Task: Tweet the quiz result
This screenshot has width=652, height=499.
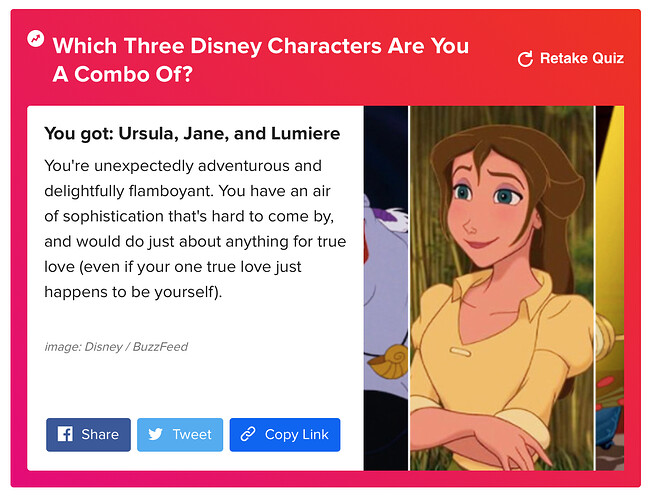Action: click(x=180, y=435)
